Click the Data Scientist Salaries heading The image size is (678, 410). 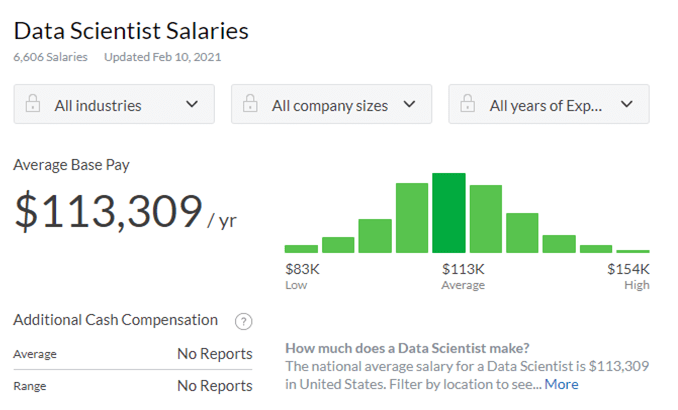click(131, 30)
